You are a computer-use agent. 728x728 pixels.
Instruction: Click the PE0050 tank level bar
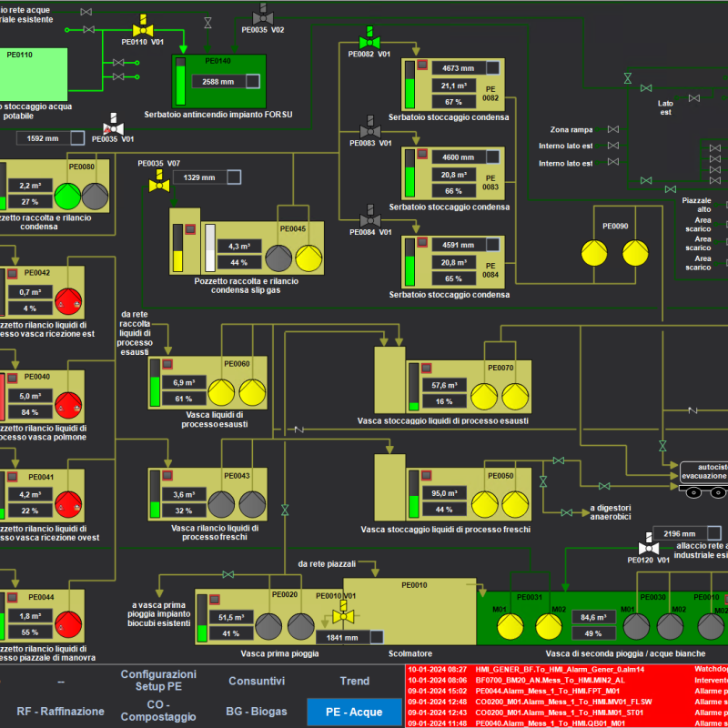(414, 494)
